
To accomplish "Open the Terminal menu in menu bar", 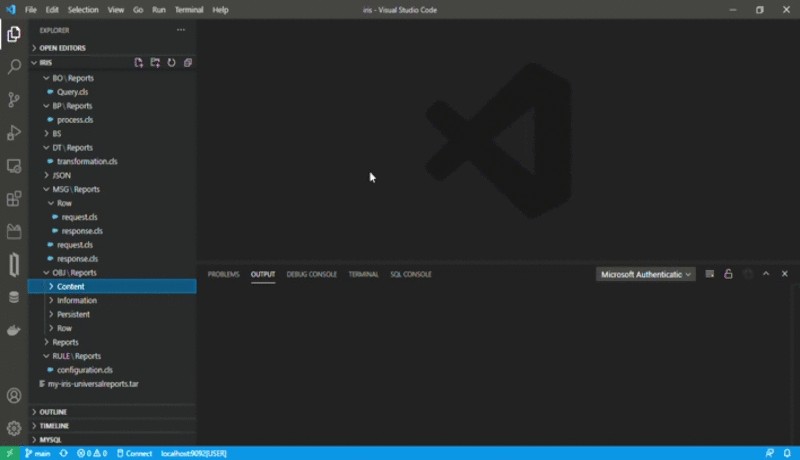I will coord(188,10).
